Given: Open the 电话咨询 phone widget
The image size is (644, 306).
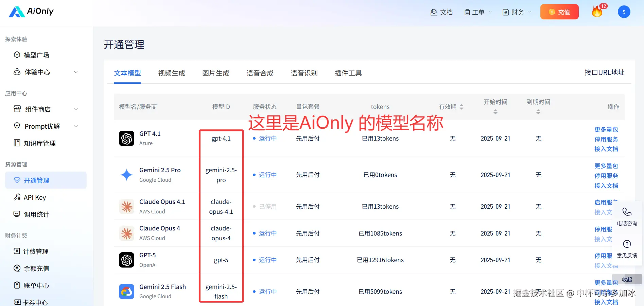Looking at the screenshot, I should [x=627, y=216].
